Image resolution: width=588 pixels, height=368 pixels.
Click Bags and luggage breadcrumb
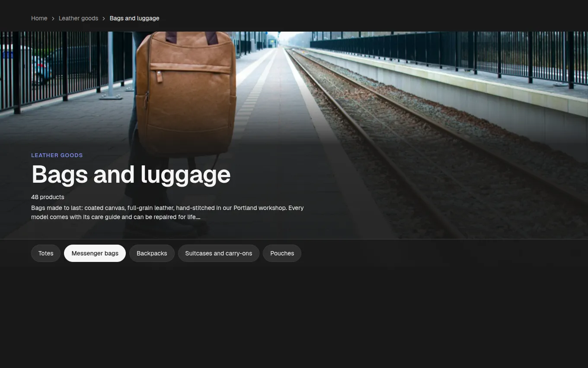(x=134, y=18)
